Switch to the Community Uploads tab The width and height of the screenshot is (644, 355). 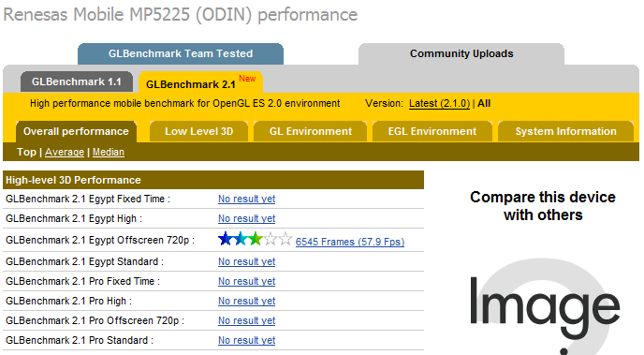pos(461,53)
